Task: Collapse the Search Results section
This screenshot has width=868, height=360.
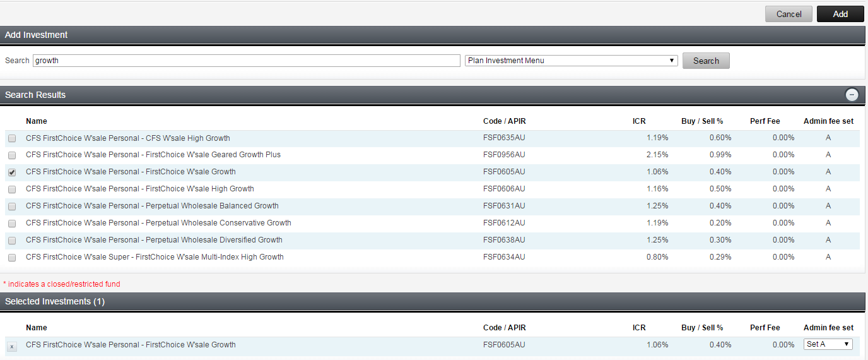Action: [852, 95]
